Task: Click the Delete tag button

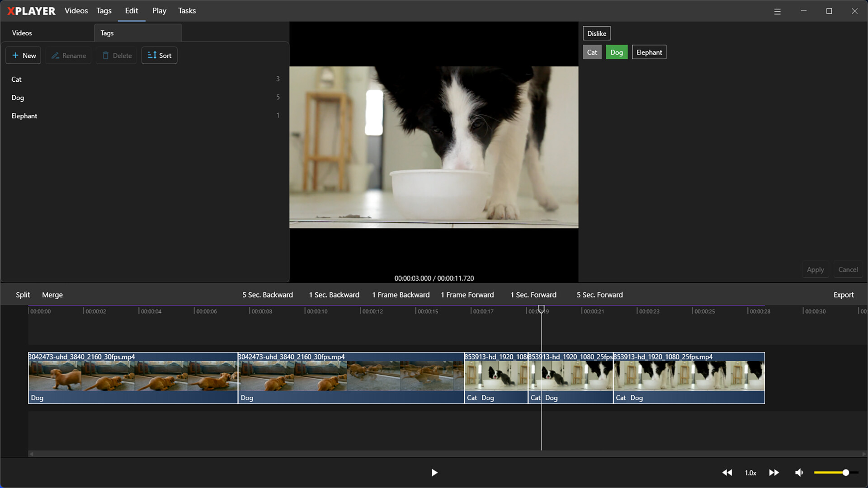Action: (117, 56)
